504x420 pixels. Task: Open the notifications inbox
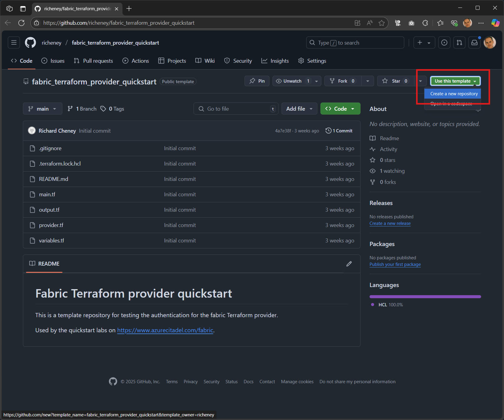pyautogui.click(x=474, y=43)
